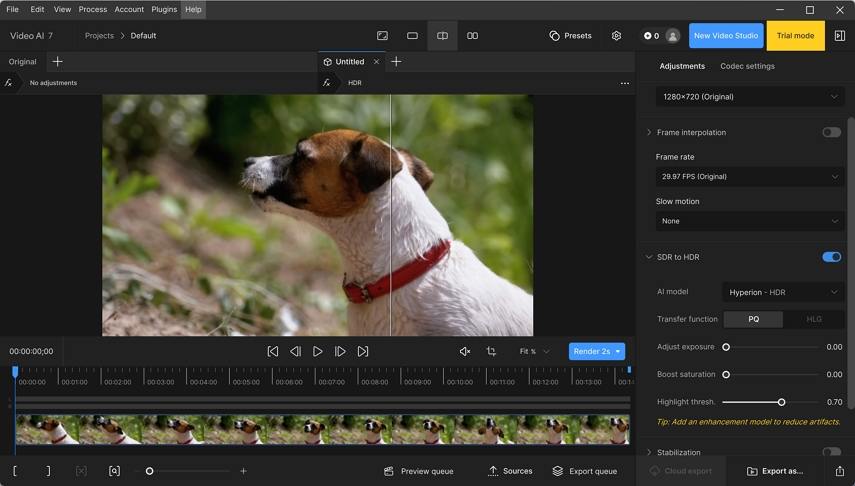This screenshot has width=855, height=486.
Task: Close the Untitled tab
Action: (x=376, y=62)
